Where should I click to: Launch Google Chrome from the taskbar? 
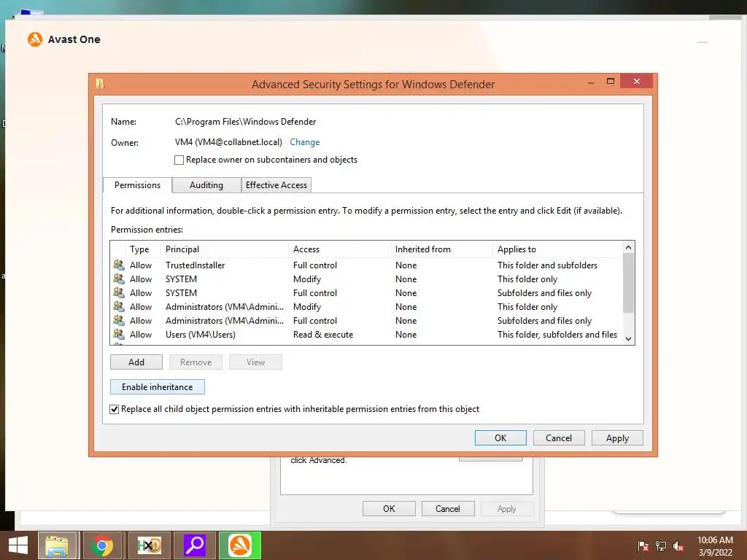click(x=102, y=545)
